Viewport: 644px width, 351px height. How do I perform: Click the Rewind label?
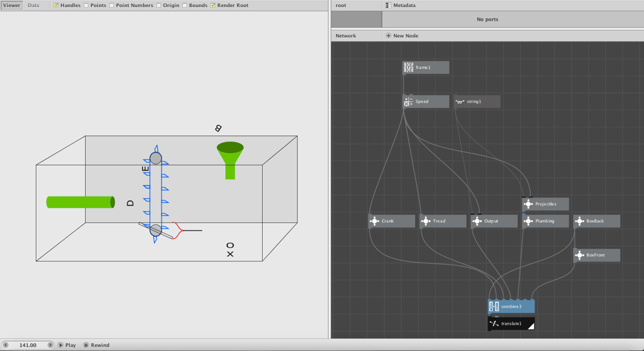(x=100, y=345)
